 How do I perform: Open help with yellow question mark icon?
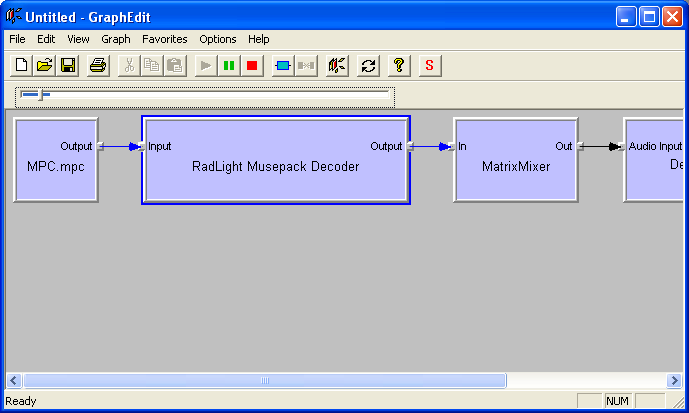pos(399,66)
